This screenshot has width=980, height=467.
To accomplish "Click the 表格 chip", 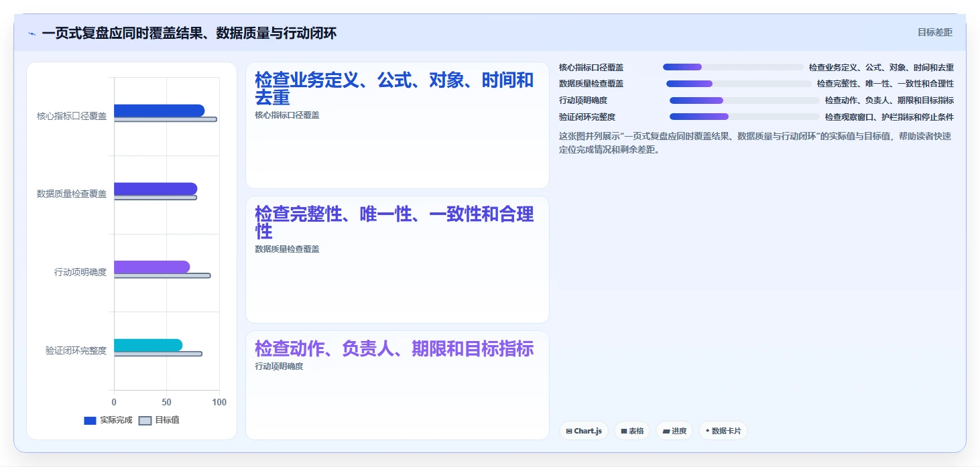I will [x=632, y=431].
